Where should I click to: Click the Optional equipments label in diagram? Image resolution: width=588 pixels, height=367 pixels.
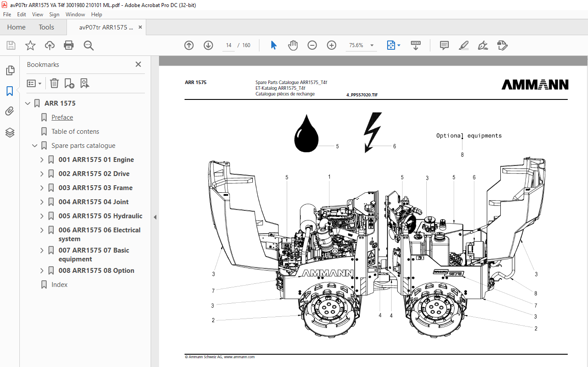469,136
